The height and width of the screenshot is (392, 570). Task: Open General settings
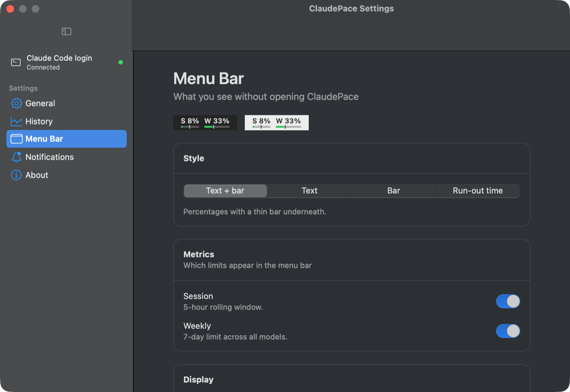click(66, 103)
